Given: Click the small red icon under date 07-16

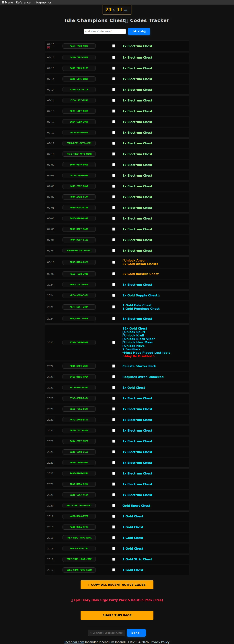Looking at the screenshot, I should click(x=48, y=47).
